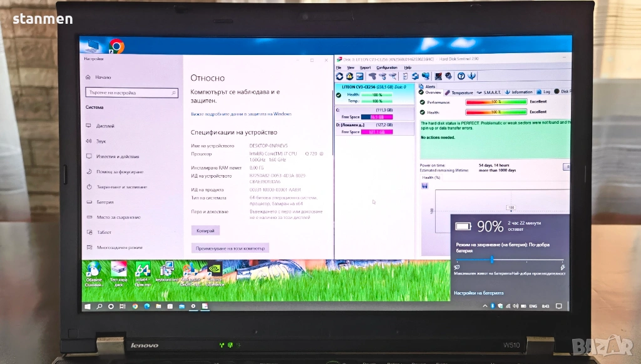641x364 pixels.
Task: Click the battery power mode slider handle
Action: [492, 260]
